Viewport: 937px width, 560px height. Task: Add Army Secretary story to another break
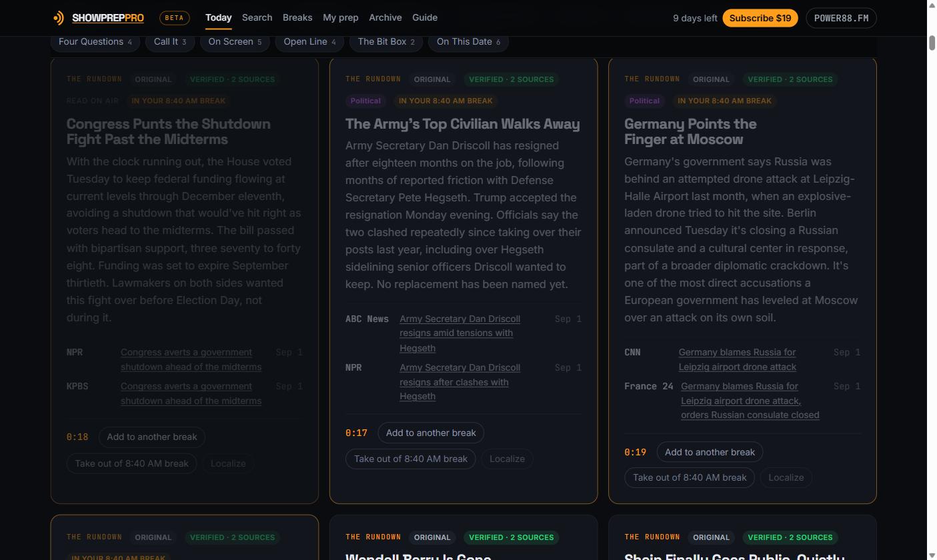[431, 433]
